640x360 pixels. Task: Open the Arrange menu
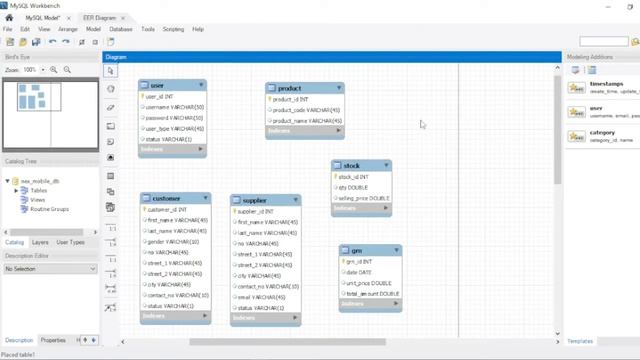pos(67,29)
